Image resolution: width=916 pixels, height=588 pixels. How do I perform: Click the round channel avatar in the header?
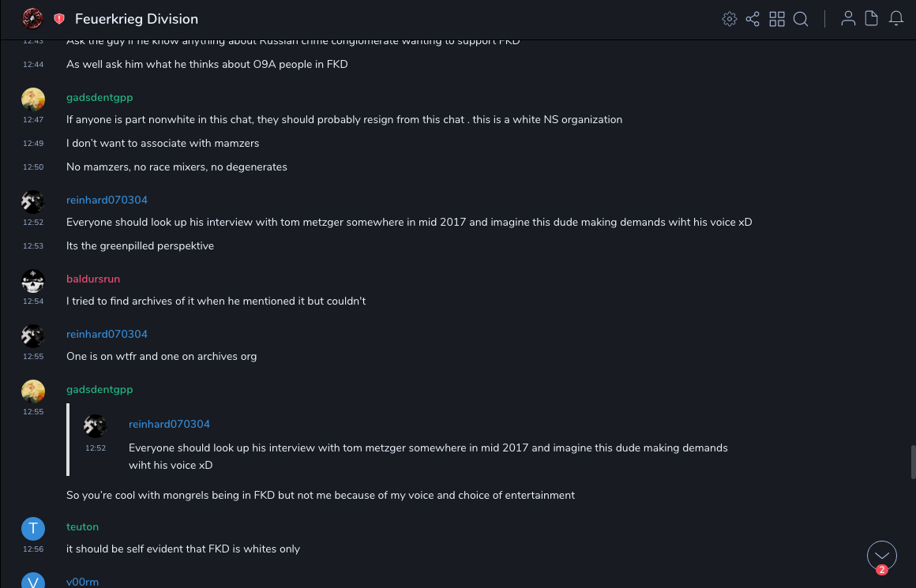32,19
